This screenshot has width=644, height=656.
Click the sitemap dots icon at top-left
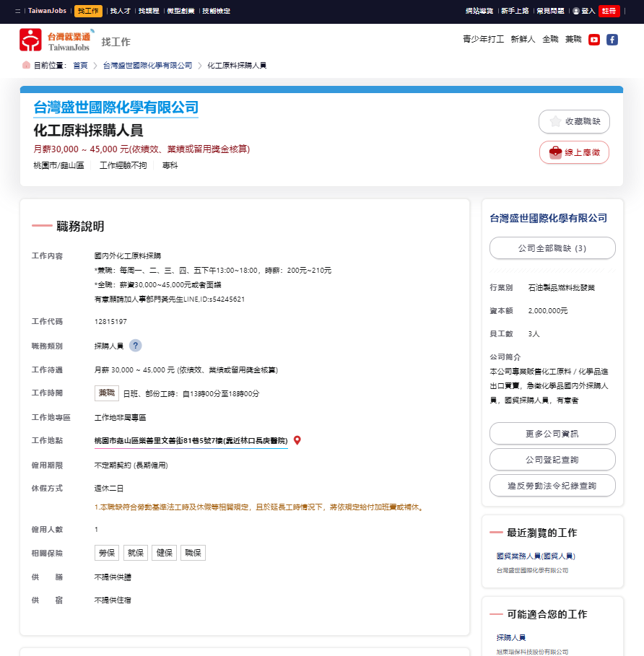coord(17,11)
